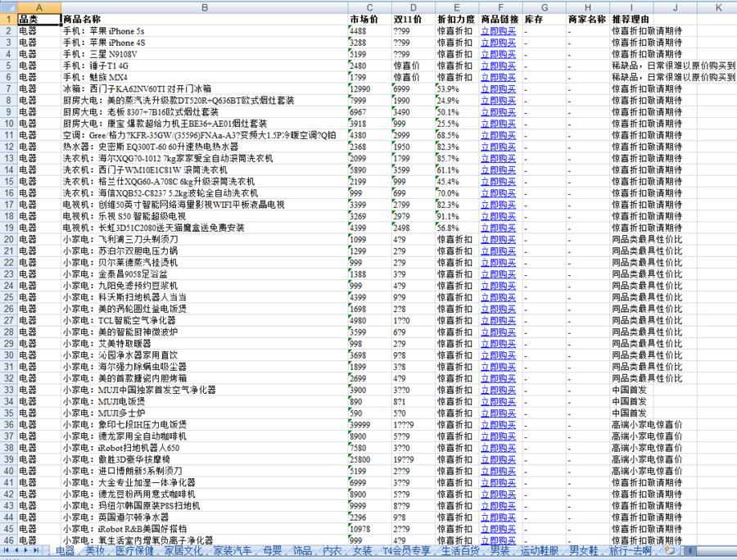
Task: Switch to the 医疗保健 sheet tab
Action: [x=134, y=550]
